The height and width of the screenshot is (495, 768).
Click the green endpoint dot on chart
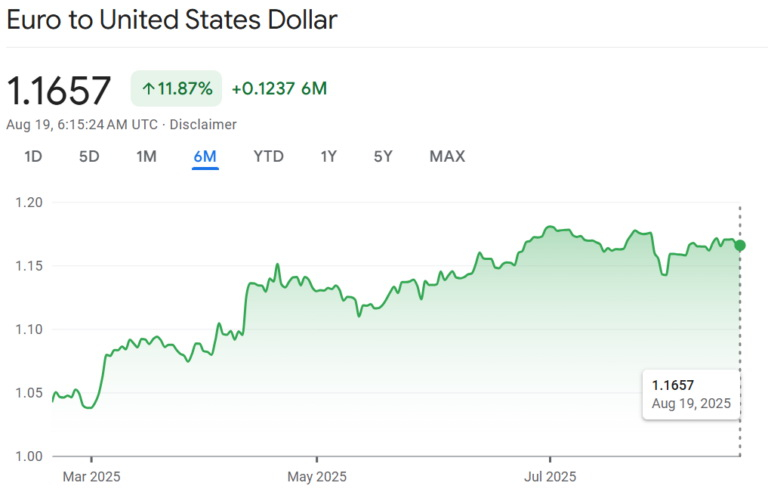[x=739, y=245]
